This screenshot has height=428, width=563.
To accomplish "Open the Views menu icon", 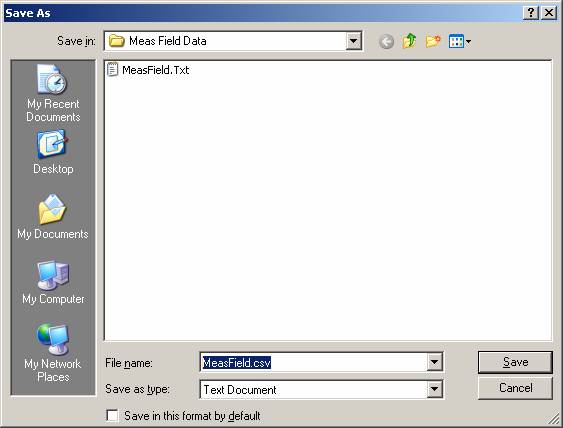I will pyautogui.click(x=460, y=41).
